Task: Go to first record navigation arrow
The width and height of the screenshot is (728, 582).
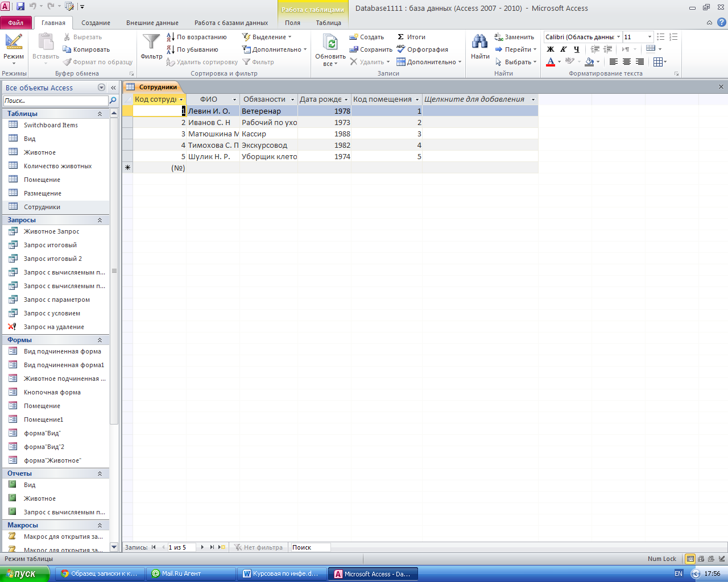Action: point(154,547)
